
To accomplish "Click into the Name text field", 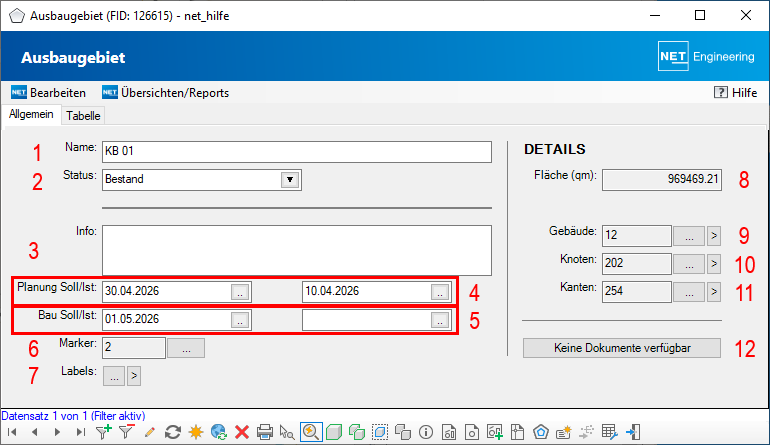I will (x=296, y=151).
